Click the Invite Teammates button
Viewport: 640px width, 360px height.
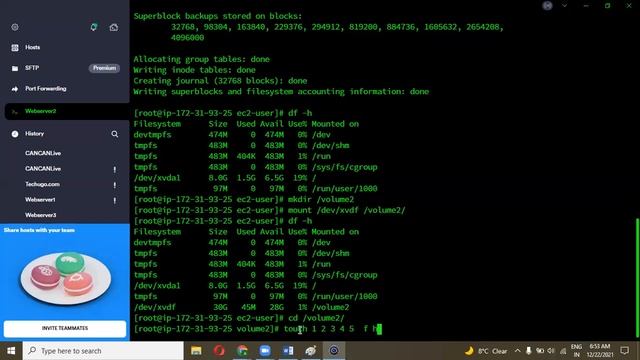(65, 328)
